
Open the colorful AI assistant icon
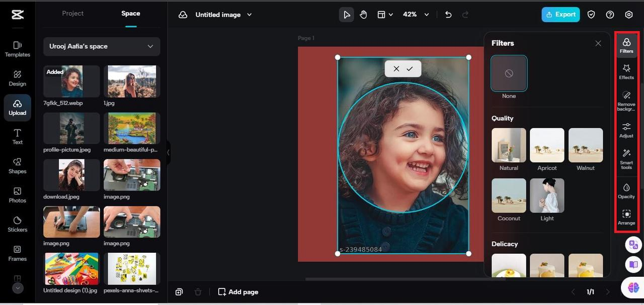(632, 287)
